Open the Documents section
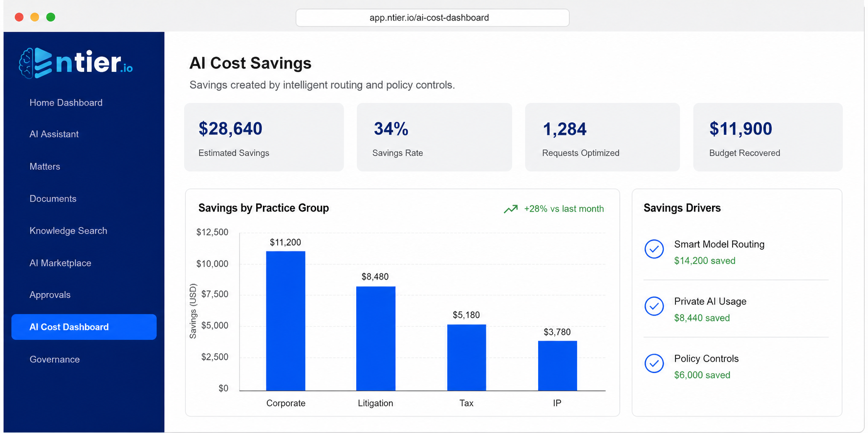This screenshot has height=433, width=868. (53, 198)
